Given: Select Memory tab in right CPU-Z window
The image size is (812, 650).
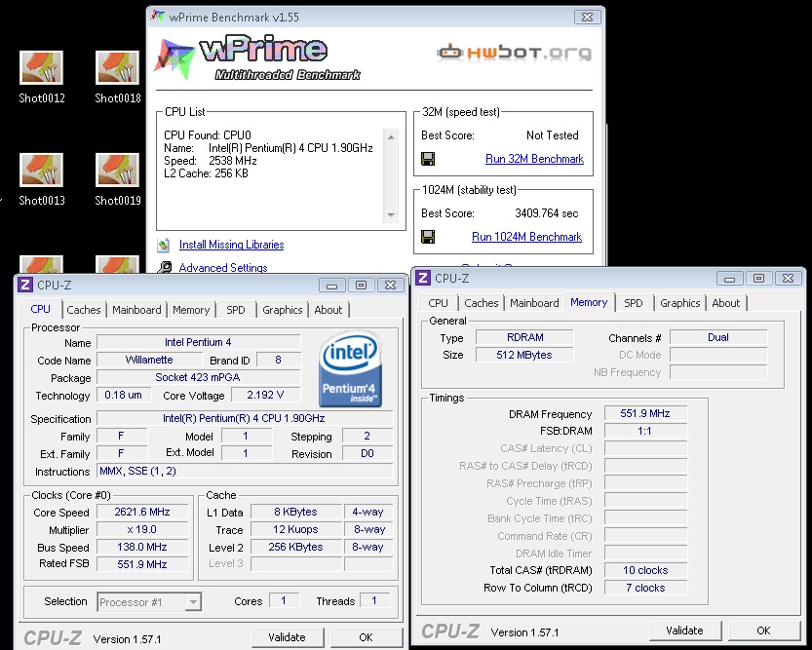Looking at the screenshot, I should 589,302.
